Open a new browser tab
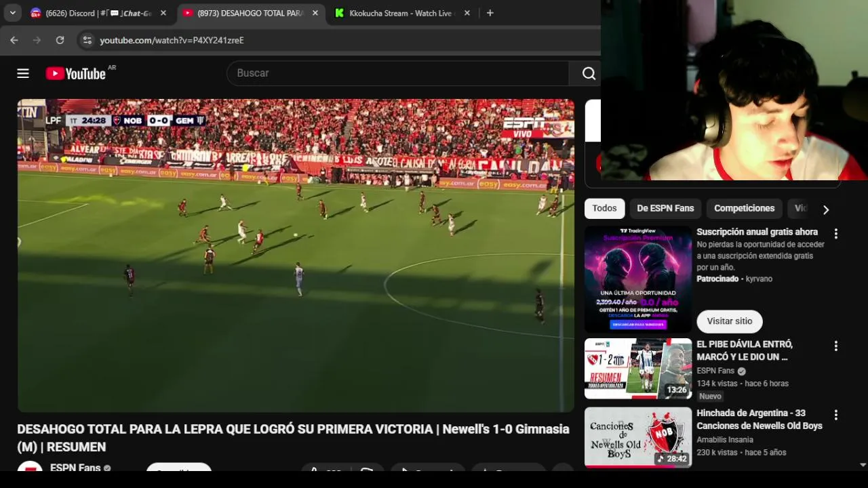868x488 pixels. [x=490, y=13]
